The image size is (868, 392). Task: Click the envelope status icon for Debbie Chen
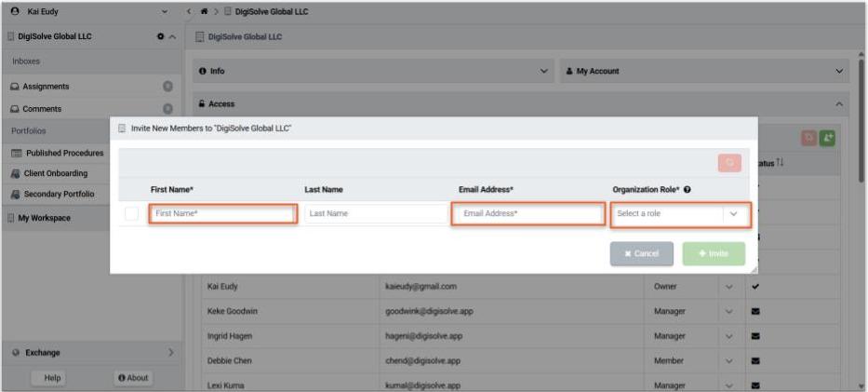[x=755, y=360]
